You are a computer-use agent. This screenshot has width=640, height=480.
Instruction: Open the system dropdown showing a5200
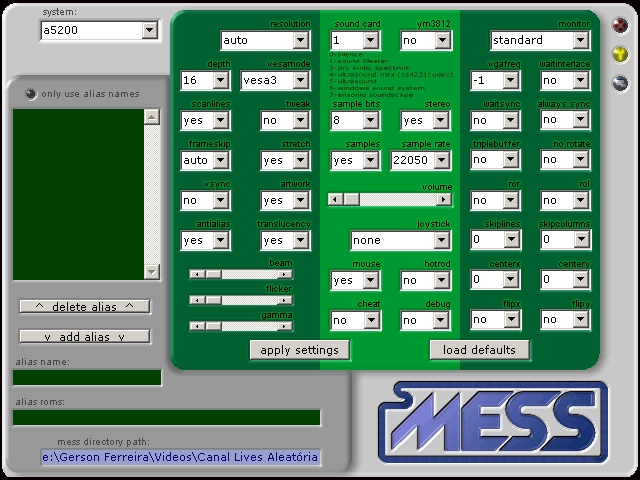[150, 30]
